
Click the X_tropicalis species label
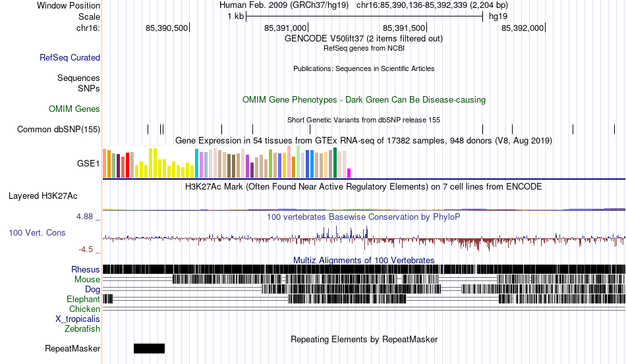click(78, 319)
